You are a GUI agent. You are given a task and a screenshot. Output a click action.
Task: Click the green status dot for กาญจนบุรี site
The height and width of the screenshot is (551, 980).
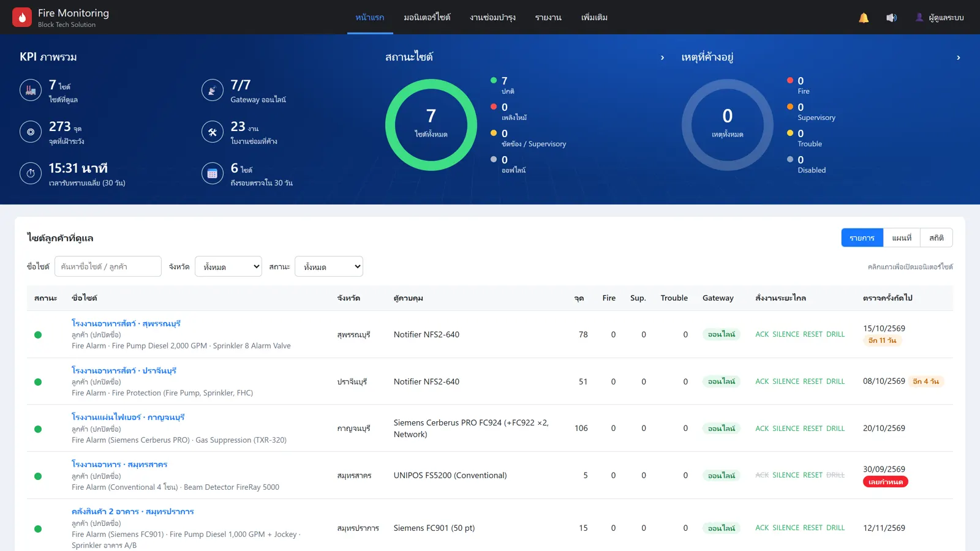(x=38, y=429)
